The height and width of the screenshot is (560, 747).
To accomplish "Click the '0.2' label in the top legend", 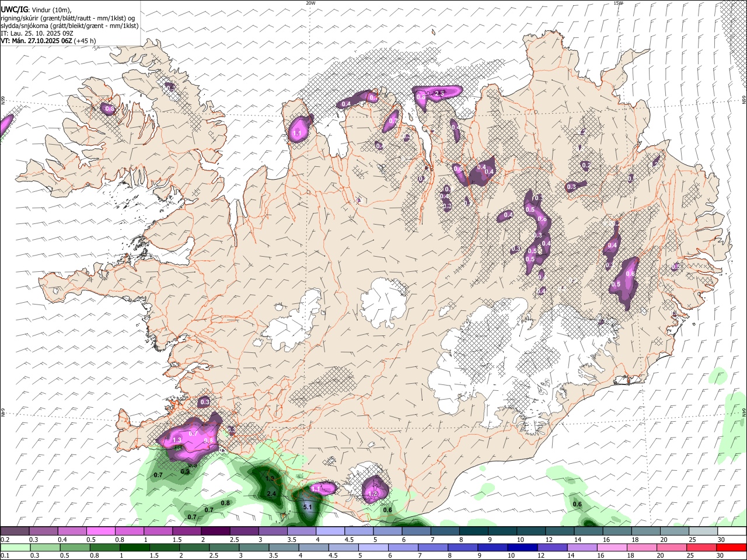I will [5, 540].
